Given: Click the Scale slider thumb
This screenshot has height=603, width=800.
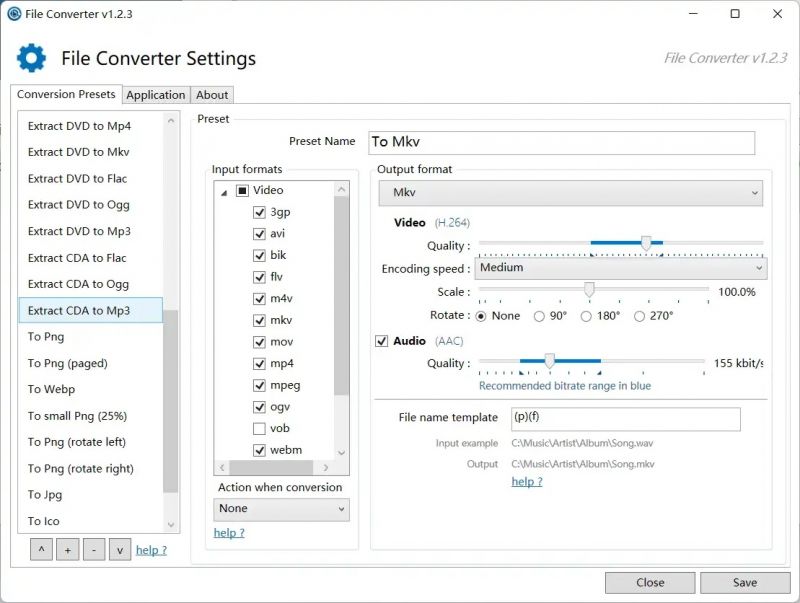Looking at the screenshot, I should pos(589,289).
